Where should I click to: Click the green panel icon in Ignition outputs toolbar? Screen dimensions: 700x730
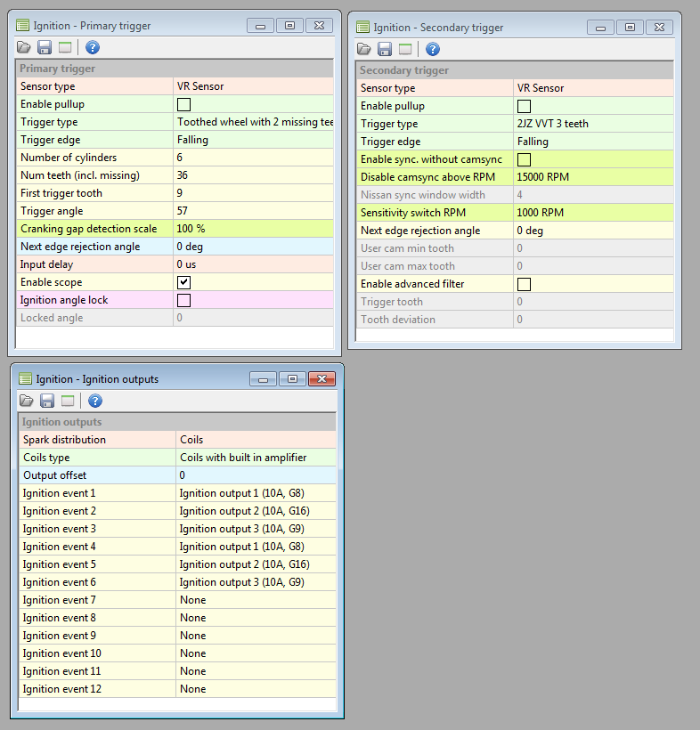(68, 401)
